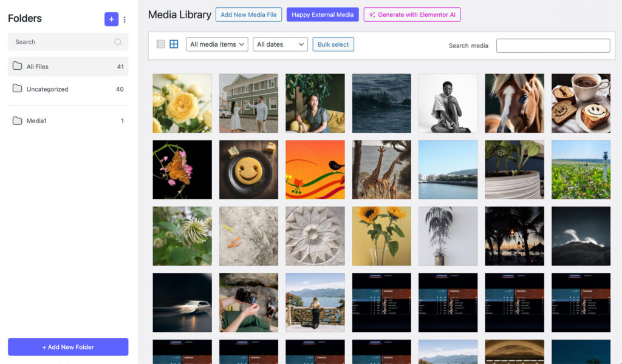Open Happy External Media
The width and height of the screenshot is (622, 364).
point(323,15)
